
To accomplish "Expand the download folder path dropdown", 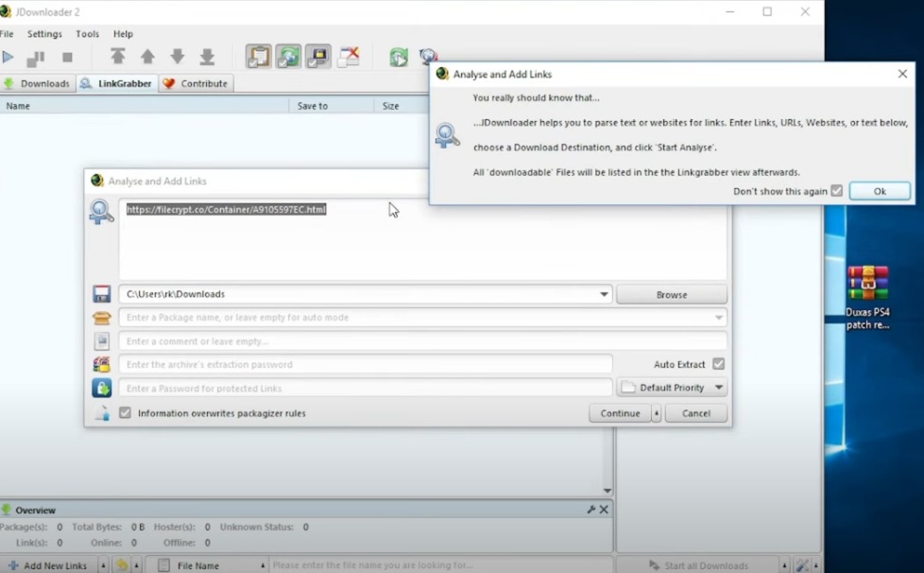I will click(x=604, y=294).
